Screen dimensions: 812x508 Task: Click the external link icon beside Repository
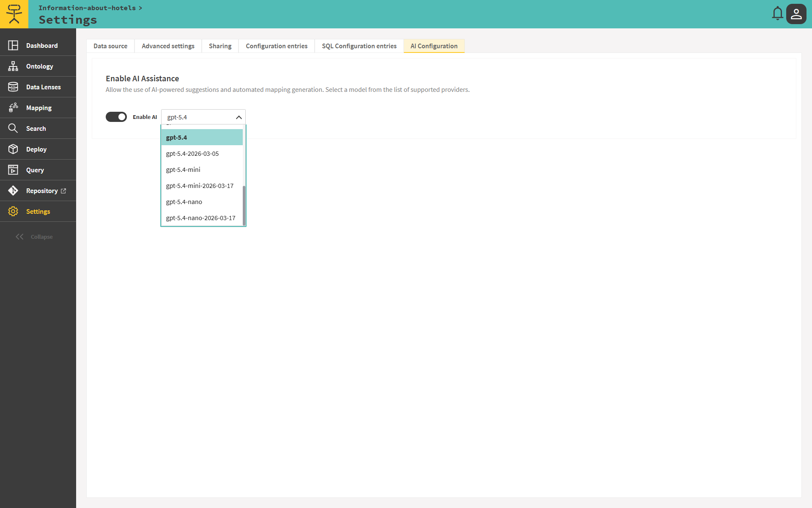pyautogui.click(x=63, y=191)
